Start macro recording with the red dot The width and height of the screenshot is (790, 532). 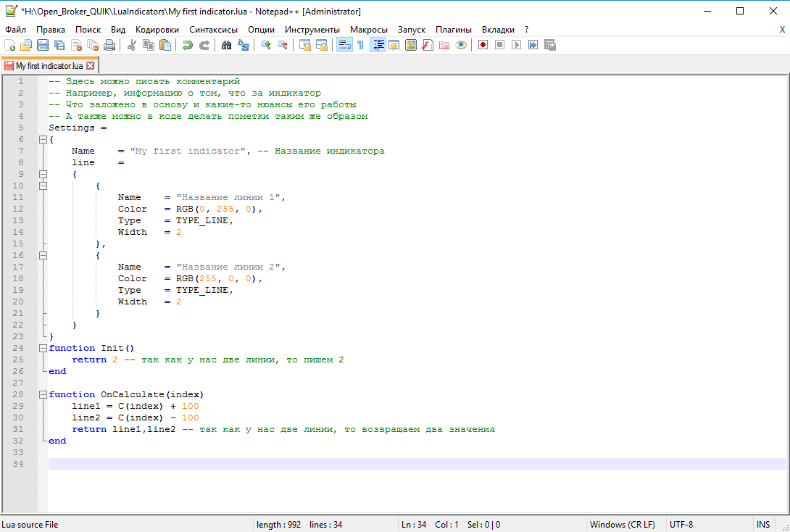pyautogui.click(x=483, y=46)
